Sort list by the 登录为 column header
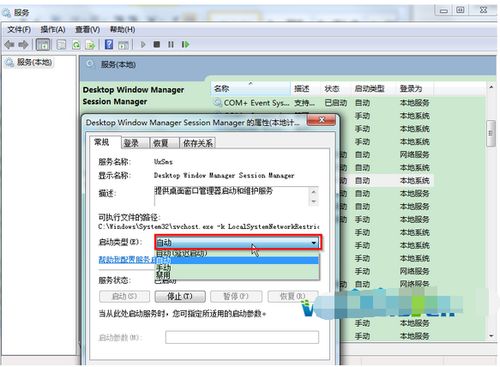The height and width of the screenshot is (367, 500). coord(414,89)
